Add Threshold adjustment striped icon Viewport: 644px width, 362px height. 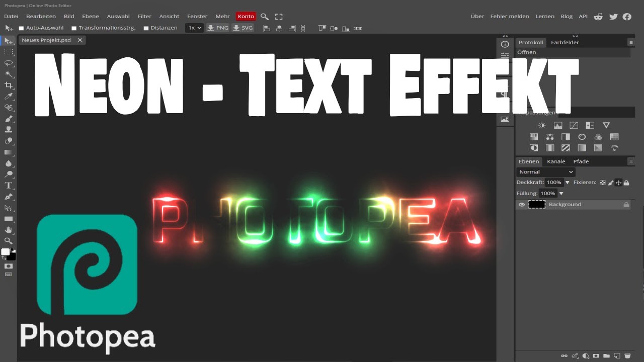tap(566, 148)
